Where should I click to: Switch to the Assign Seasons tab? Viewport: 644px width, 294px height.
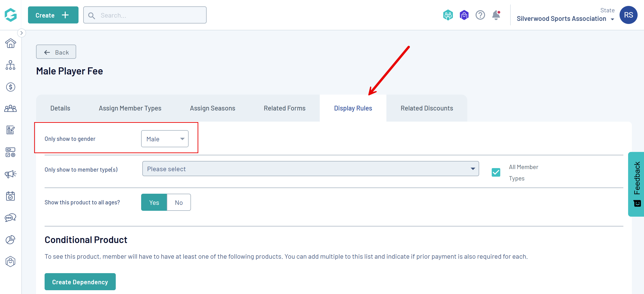coord(212,108)
